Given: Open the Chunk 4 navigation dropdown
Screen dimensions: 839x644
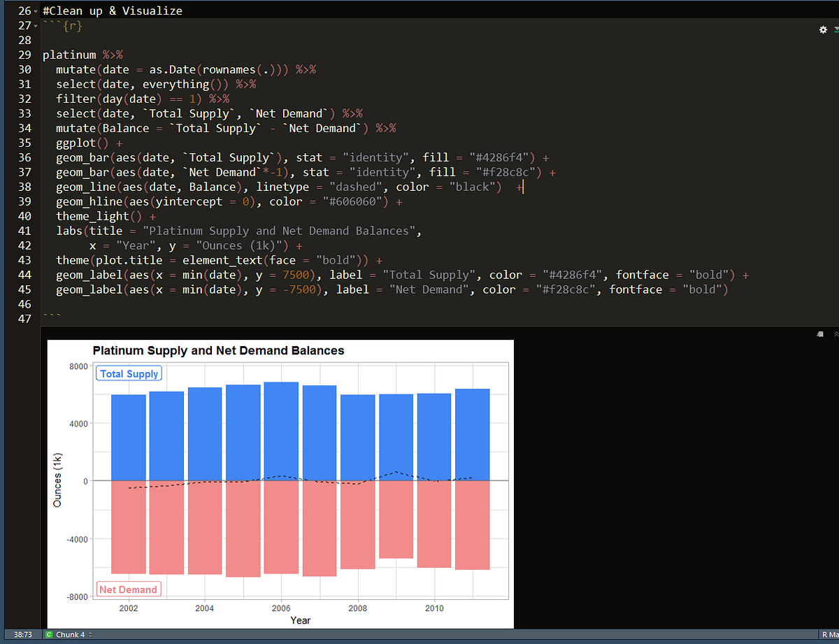Looking at the screenshot, I should (x=91, y=634).
